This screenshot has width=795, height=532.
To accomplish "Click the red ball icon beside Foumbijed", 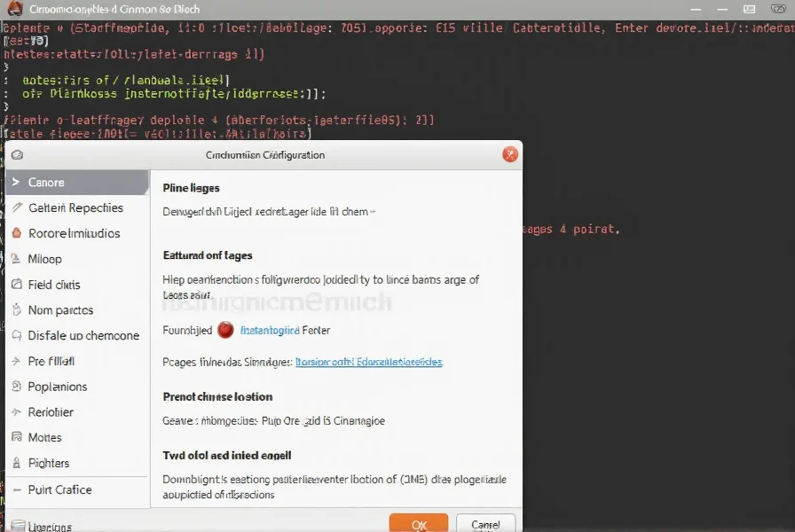I will coord(225,330).
